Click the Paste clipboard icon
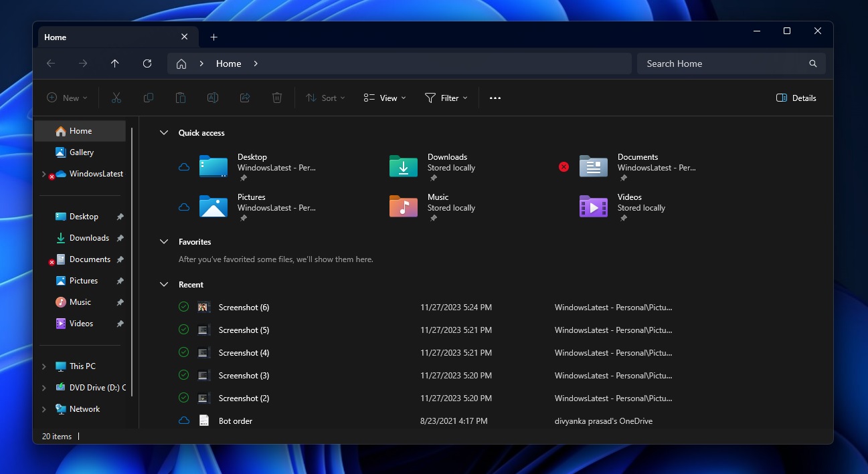 click(x=181, y=98)
